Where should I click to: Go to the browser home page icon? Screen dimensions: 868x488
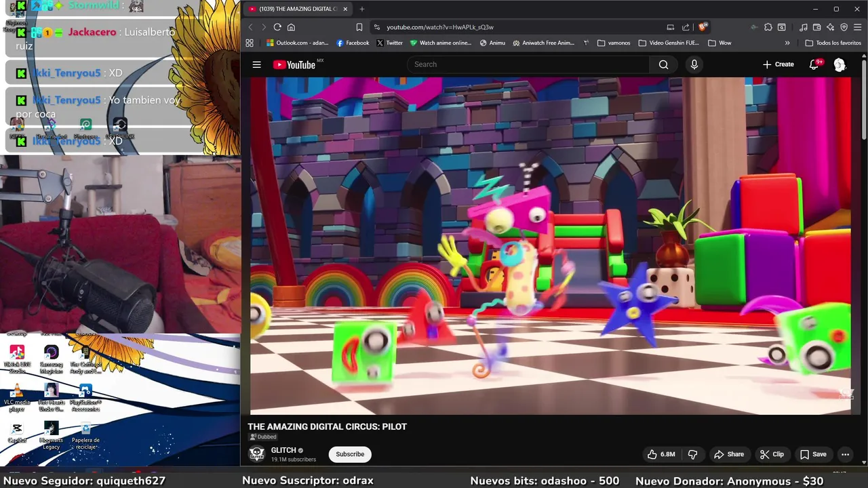point(291,27)
